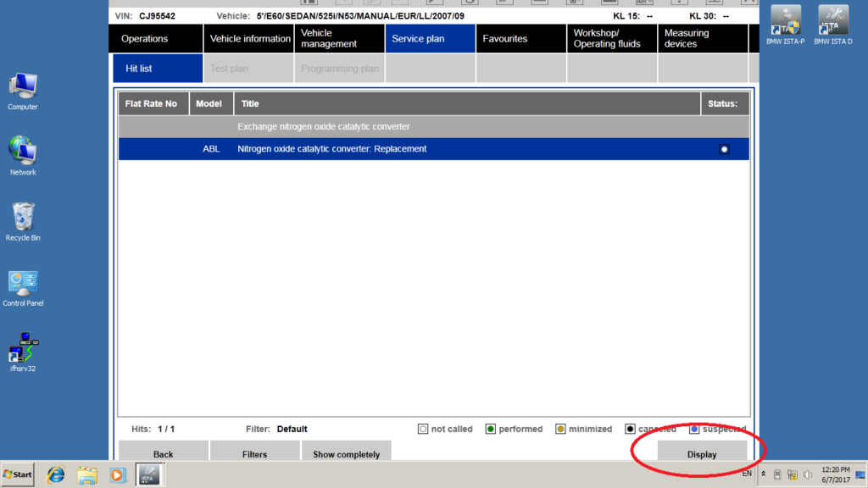The height and width of the screenshot is (488, 868).
Task: Click the ABL model cell
Action: tap(211, 149)
